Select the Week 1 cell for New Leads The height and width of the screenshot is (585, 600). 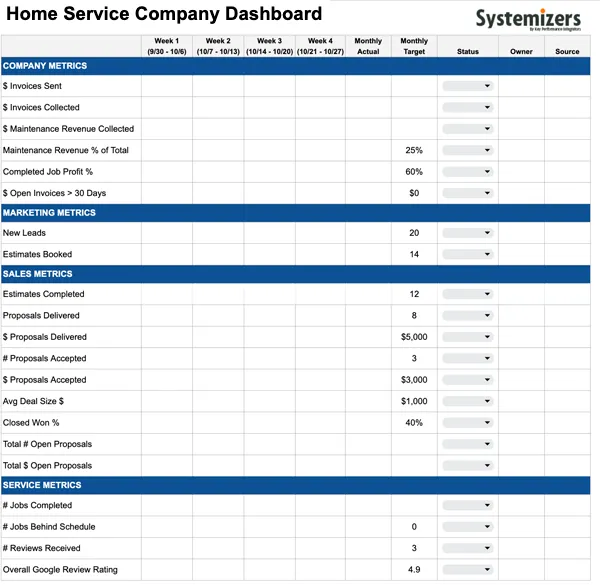pos(167,233)
